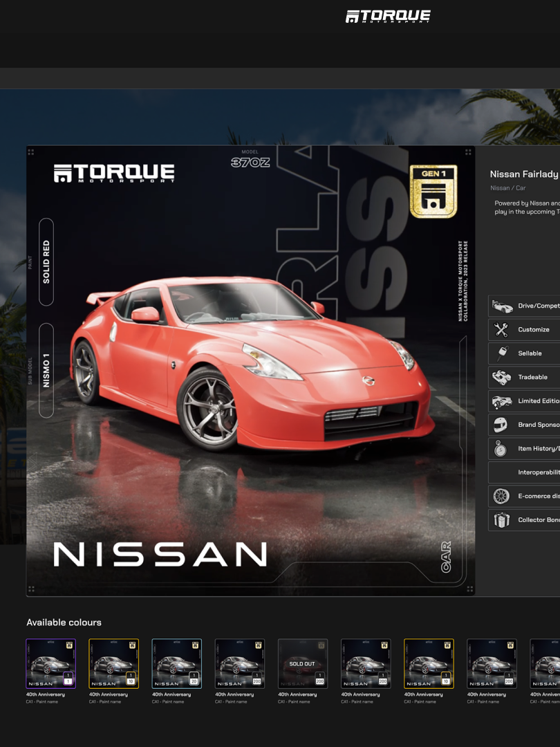The image size is (560, 747).
Task: Click the helmet Brand Sponsor icon
Action: (x=501, y=425)
